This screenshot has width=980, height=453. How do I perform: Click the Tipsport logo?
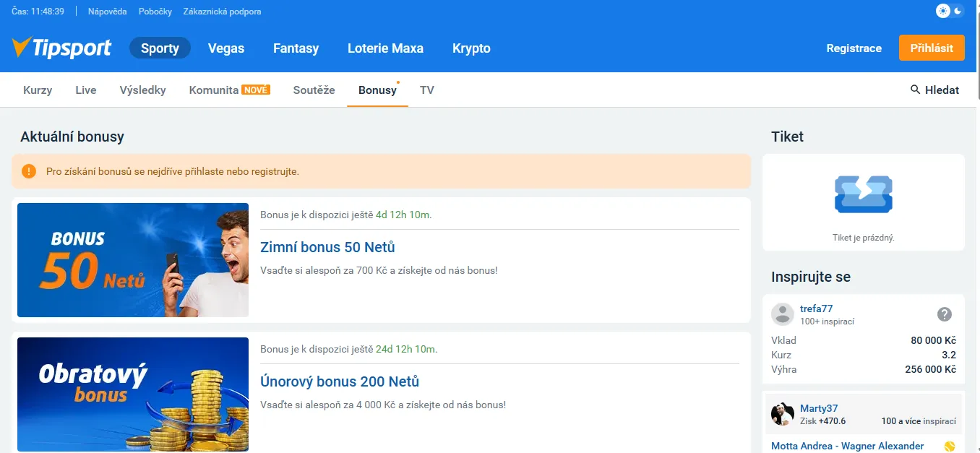click(61, 48)
